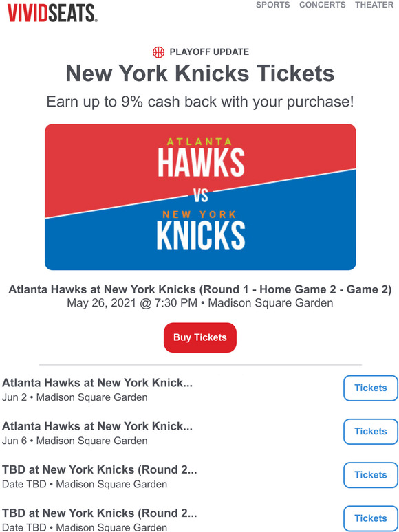Open the Concerts menu link

click(322, 5)
